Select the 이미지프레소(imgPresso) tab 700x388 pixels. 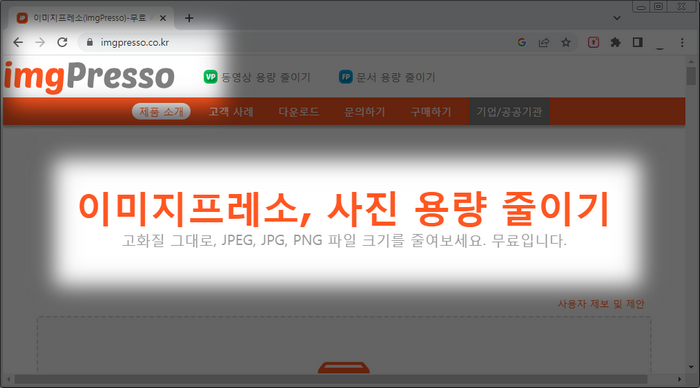tap(91, 18)
